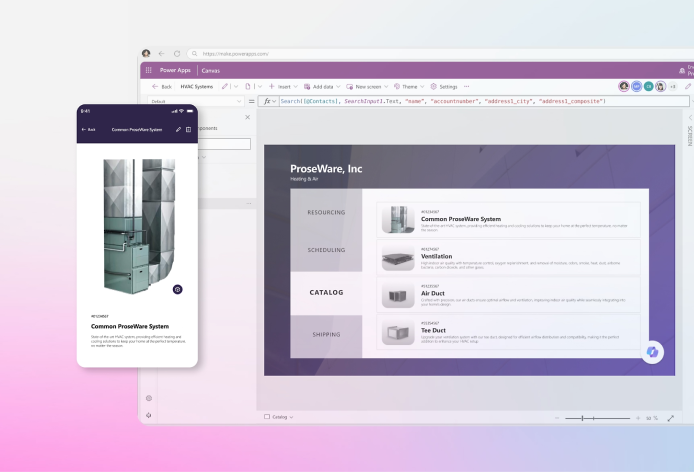This screenshot has height=472, width=694.
Task: Fit the canvas to window with the expand arrow
Action: pyautogui.click(x=671, y=418)
